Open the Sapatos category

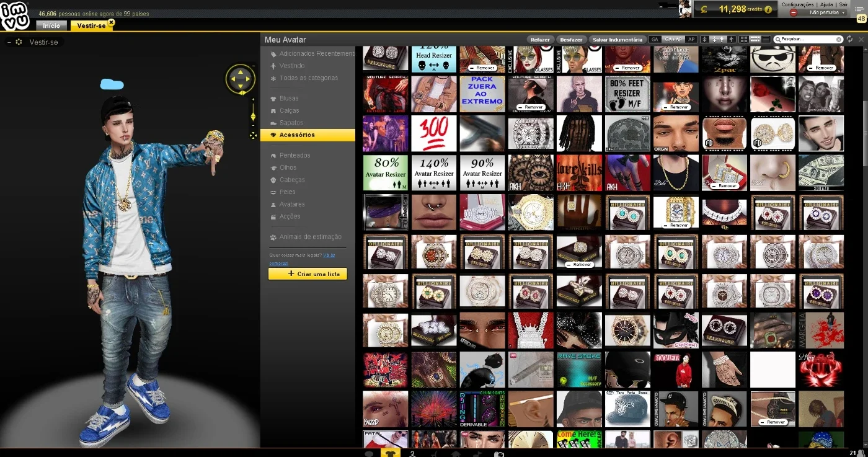coord(291,123)
